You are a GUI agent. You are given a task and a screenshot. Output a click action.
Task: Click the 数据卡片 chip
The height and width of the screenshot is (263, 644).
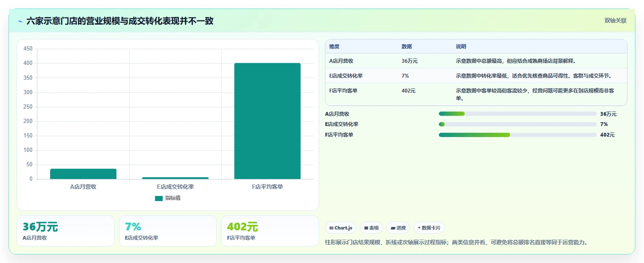(429, 228)
